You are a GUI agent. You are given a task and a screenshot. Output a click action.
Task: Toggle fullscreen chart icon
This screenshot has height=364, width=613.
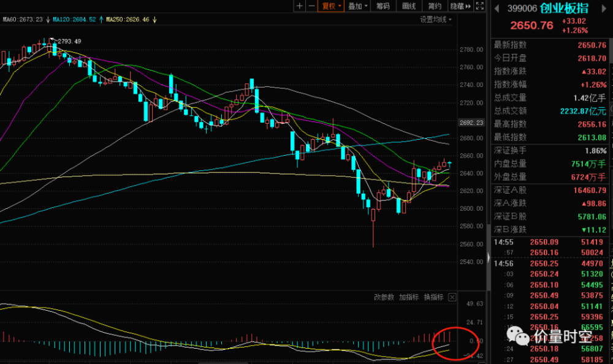pos(480,6)
